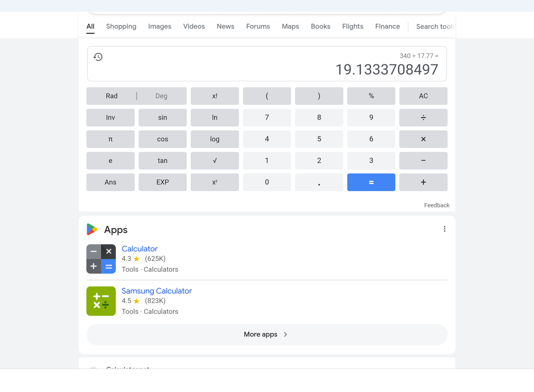Switch to the Finance tab

387,26
